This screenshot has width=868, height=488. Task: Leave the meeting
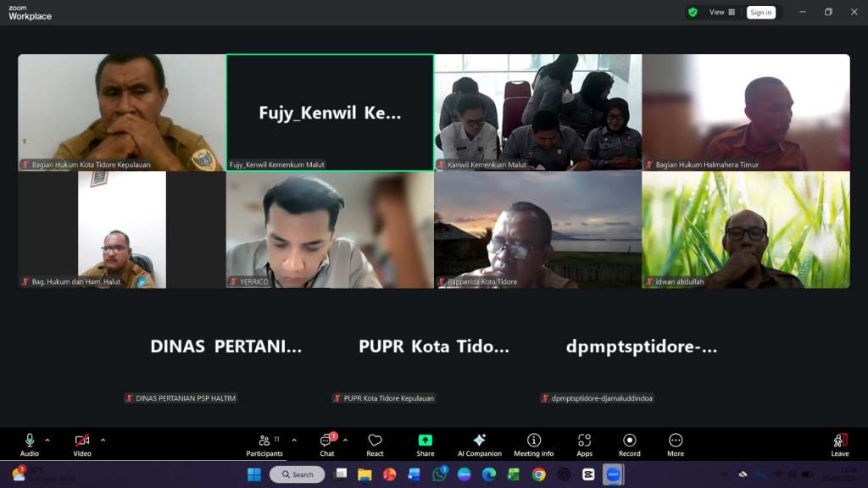click(839, 444)
